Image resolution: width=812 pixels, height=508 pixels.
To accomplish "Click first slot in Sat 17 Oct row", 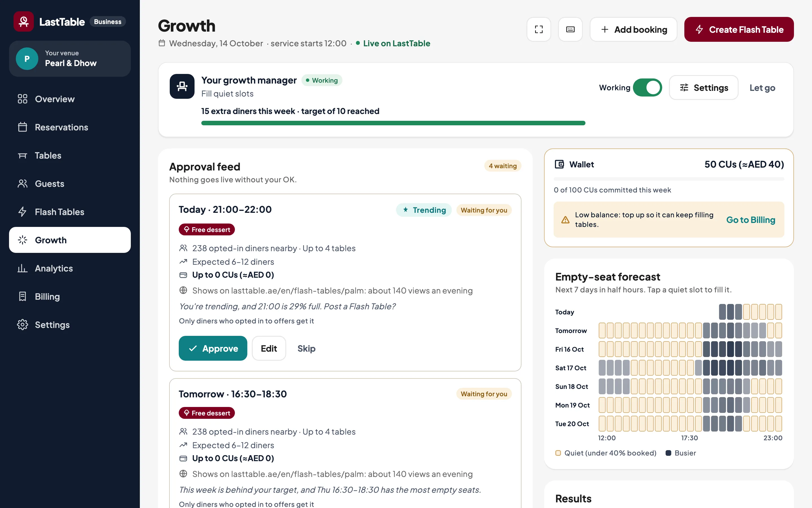I will click(x=602, y=367).
